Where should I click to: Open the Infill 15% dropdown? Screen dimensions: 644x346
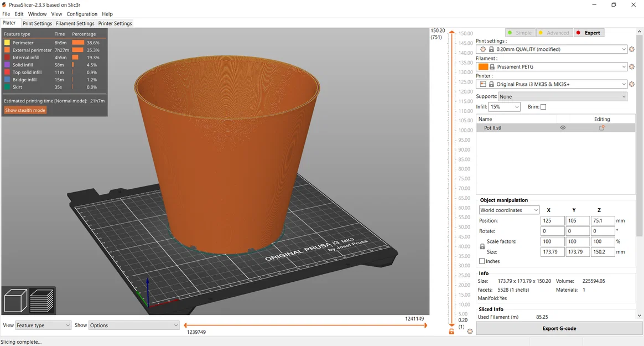tap(505, 107)
